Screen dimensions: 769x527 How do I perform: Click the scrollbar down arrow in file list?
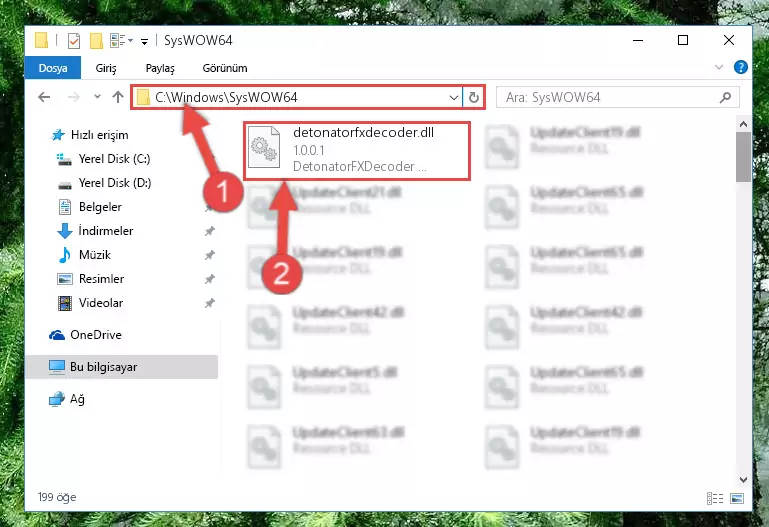click(743, 479)
